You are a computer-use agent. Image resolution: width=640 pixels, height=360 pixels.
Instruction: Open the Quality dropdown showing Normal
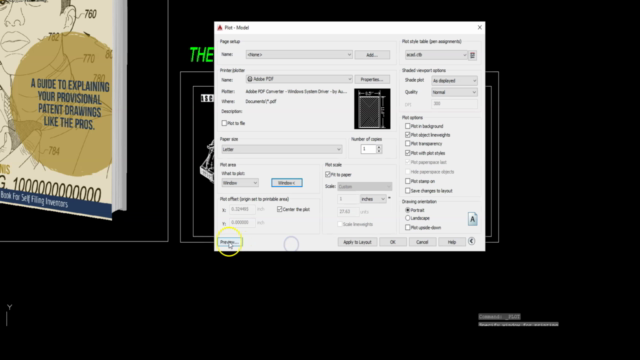(454, 92)
